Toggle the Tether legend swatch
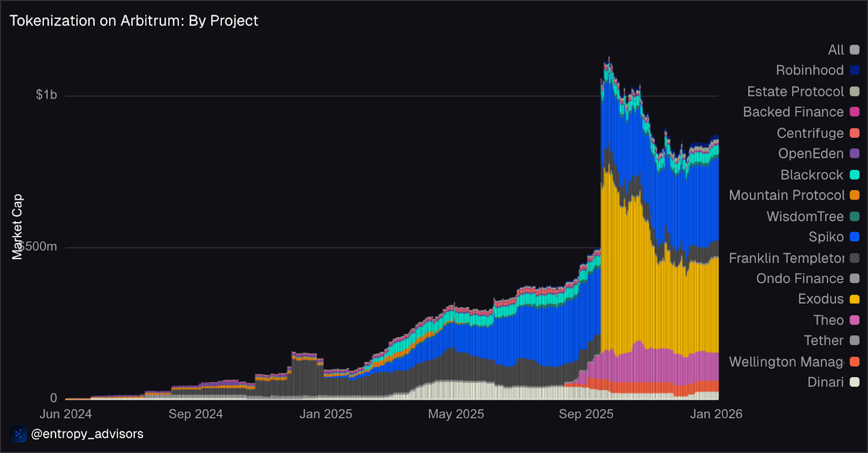868x453 pixels. [854, 340]
